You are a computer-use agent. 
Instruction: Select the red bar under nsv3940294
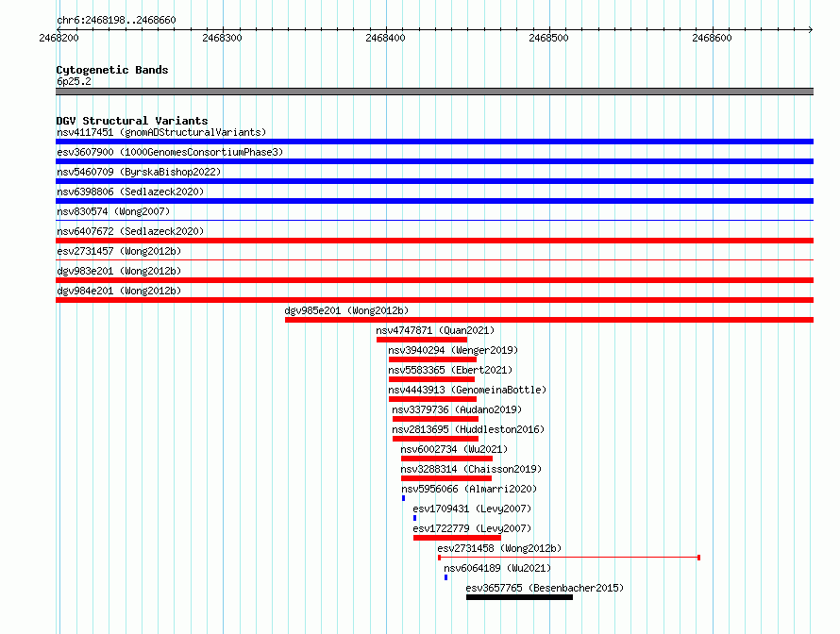point(432,359)
